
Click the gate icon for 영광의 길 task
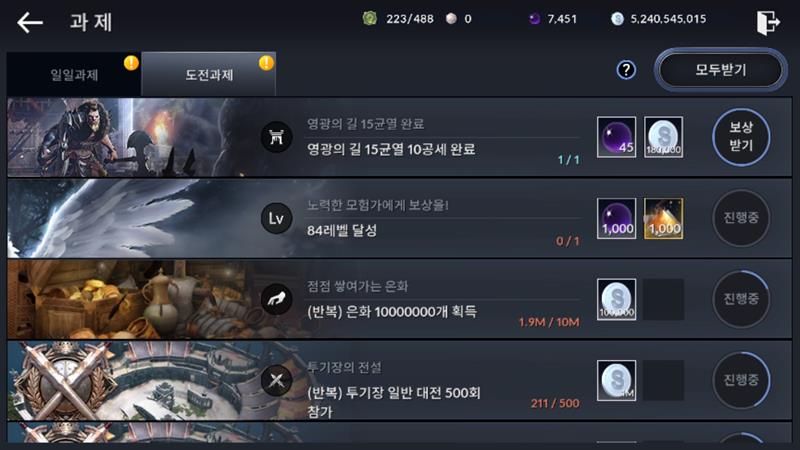pyautogui.click(x=276, y=137)
